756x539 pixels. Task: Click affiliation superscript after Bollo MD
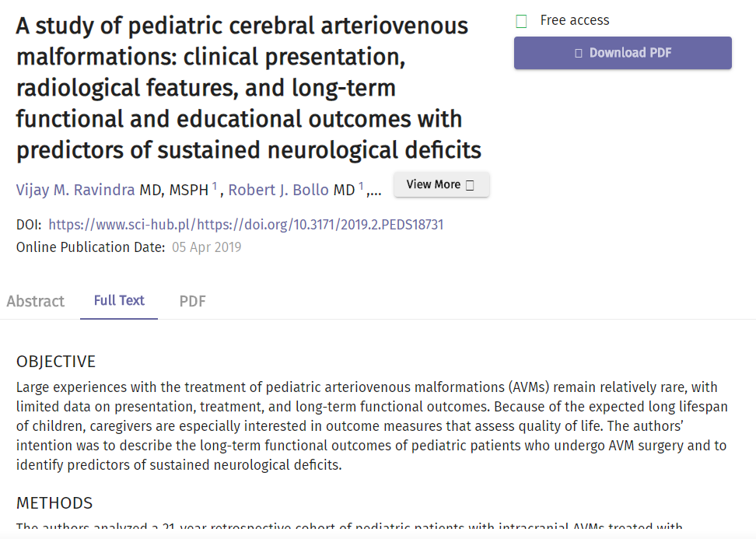(x=361, y=186)
